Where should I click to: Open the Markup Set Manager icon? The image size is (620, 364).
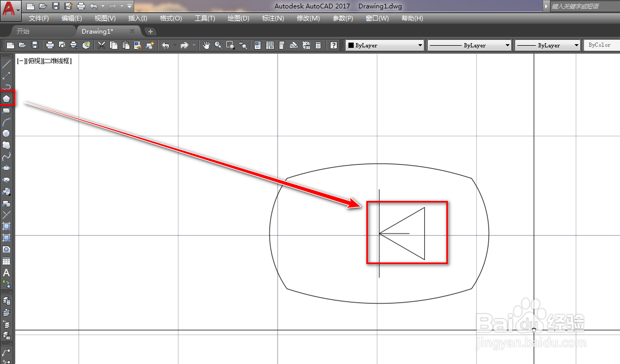tap(306, 45)
